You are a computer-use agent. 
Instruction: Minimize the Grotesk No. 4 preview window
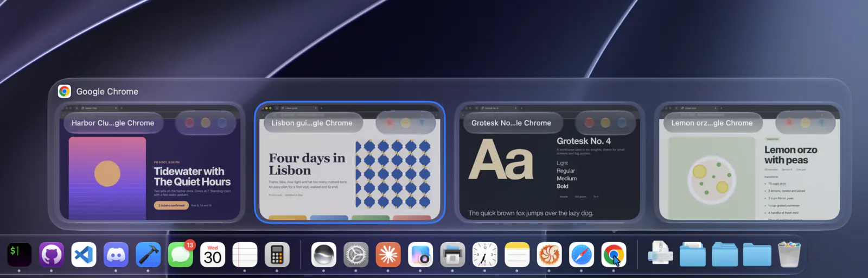coord(605,123)
